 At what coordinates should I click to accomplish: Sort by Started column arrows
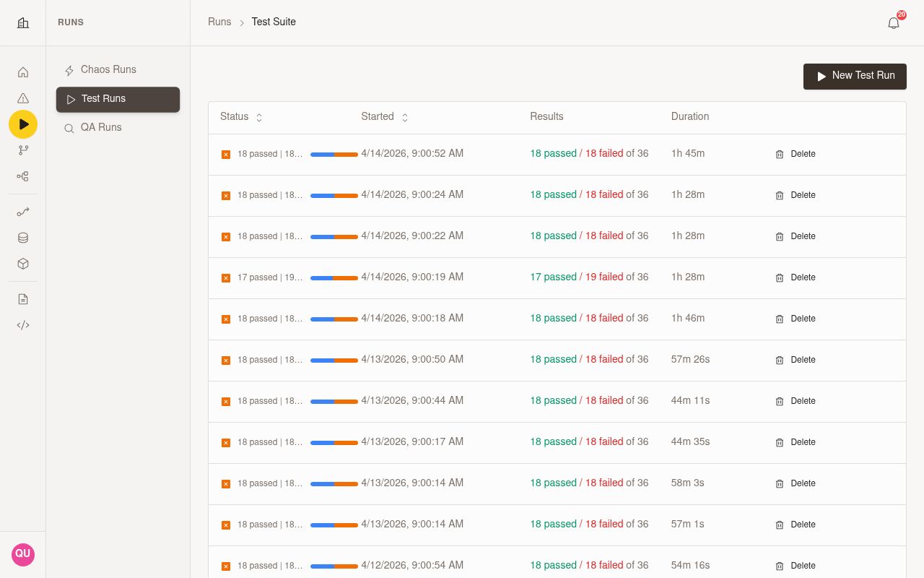[405, 117]
